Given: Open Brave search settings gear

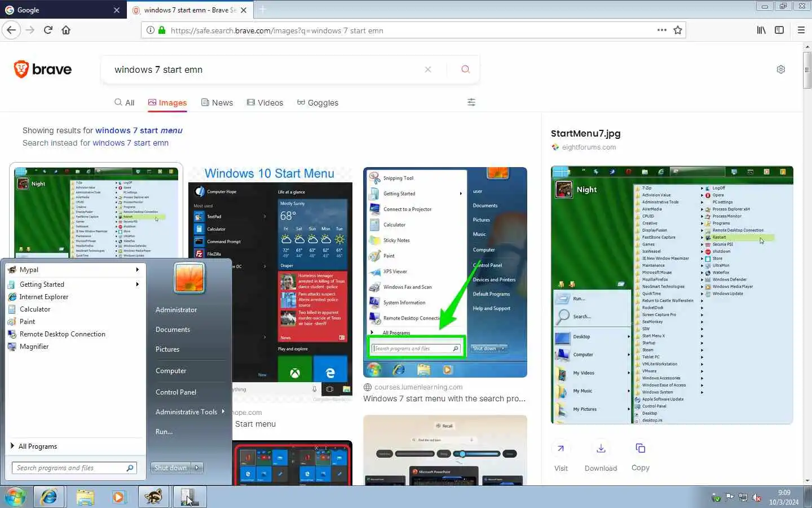Looking at the screenshot, I should click(781, 69).
